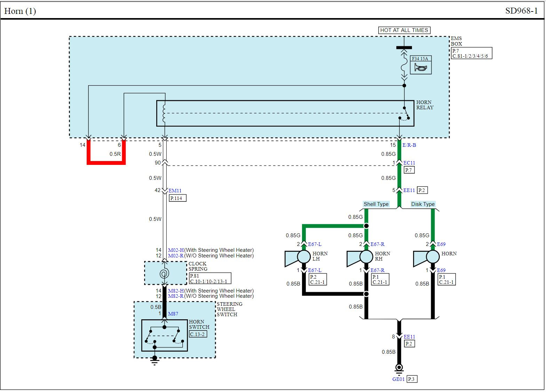Image resolution: width=546 pixels, height=392 pixels.
Task: Open the E67-L link at pin 2
Action: coord(315,244)
